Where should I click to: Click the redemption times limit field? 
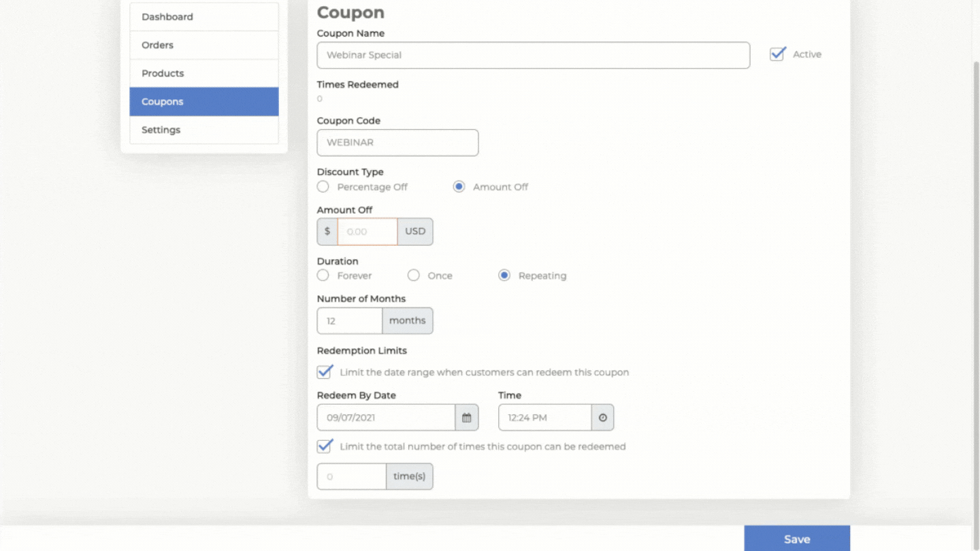351,477
